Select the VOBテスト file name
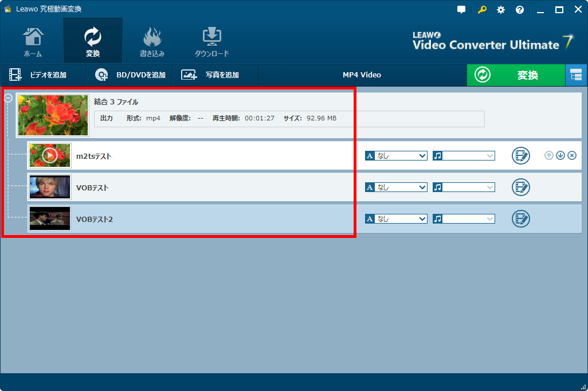 (x=92, y=187)
